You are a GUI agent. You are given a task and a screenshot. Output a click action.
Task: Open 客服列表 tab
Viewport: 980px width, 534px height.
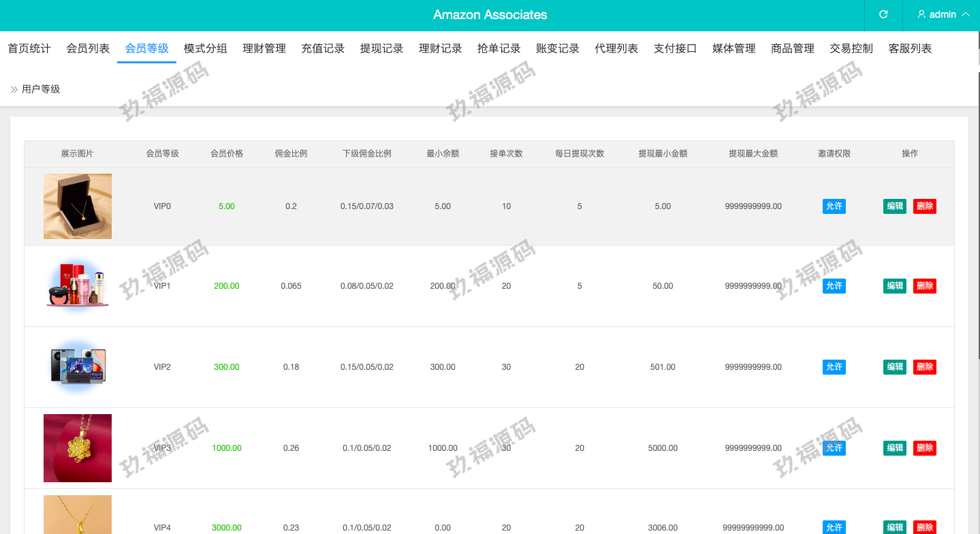point(910,48)
